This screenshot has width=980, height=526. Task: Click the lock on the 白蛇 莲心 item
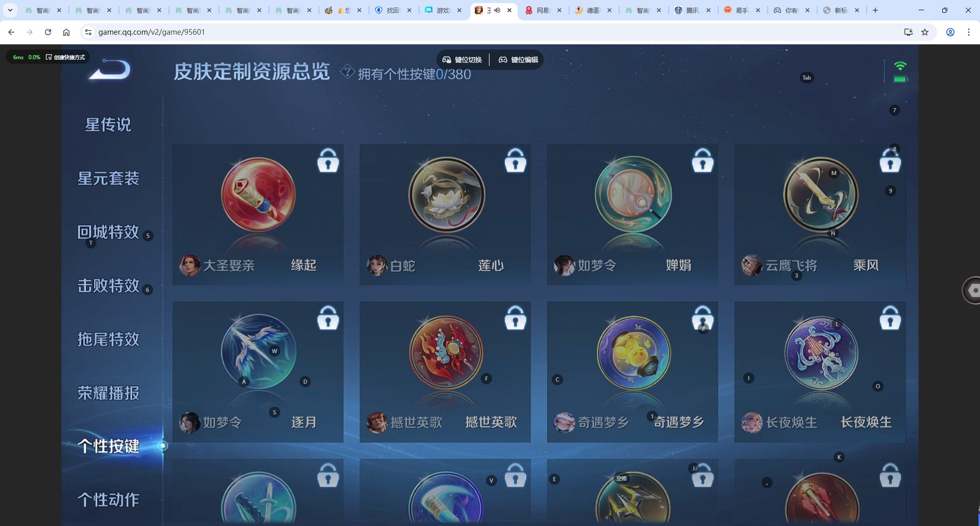pyautogui.click(x=516, y=161)
